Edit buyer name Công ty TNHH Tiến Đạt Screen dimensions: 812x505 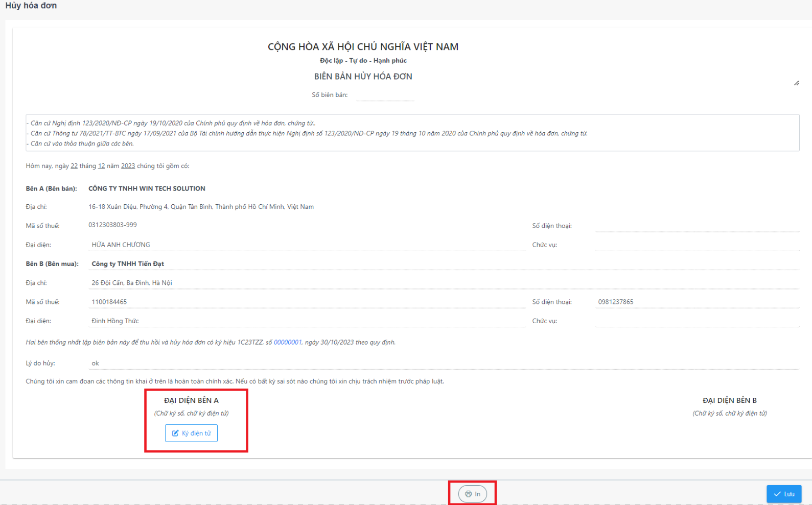[444, 263]
